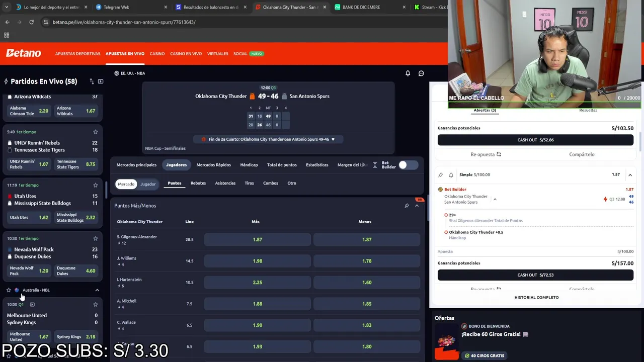
Task: Select the Jugador view toggle
Action: coord(148,184)
